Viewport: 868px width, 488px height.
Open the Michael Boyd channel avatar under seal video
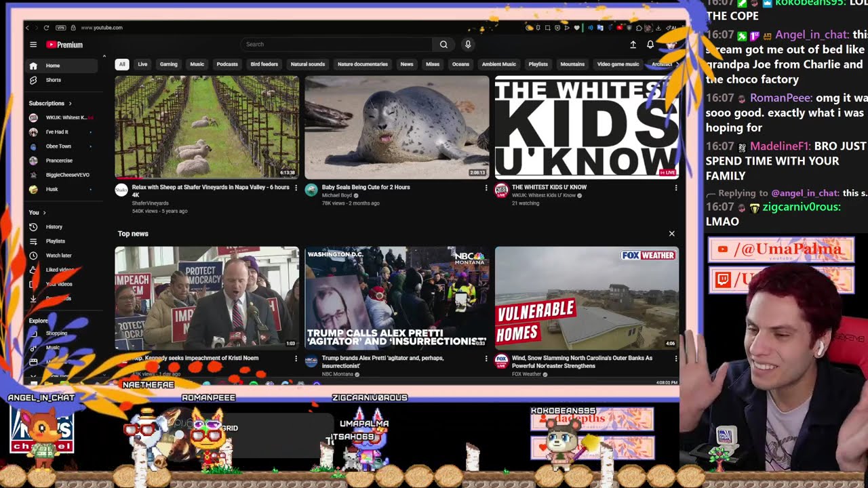[x=311, y=190]
